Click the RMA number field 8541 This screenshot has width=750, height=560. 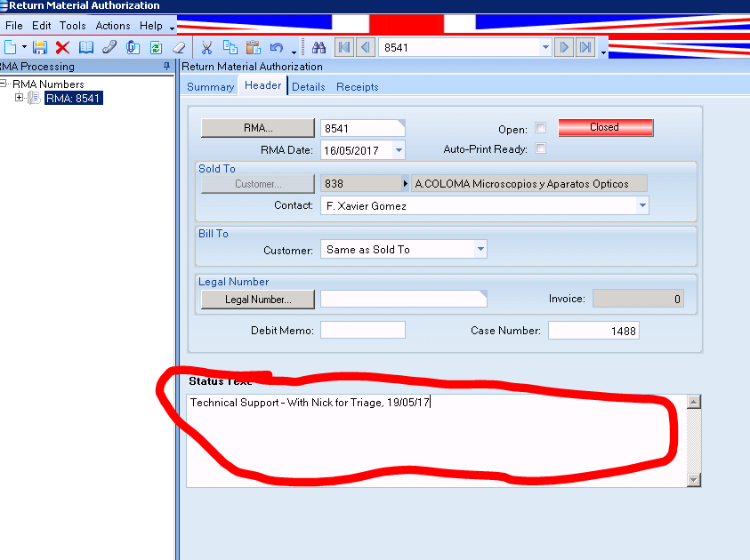pos(363,128)
